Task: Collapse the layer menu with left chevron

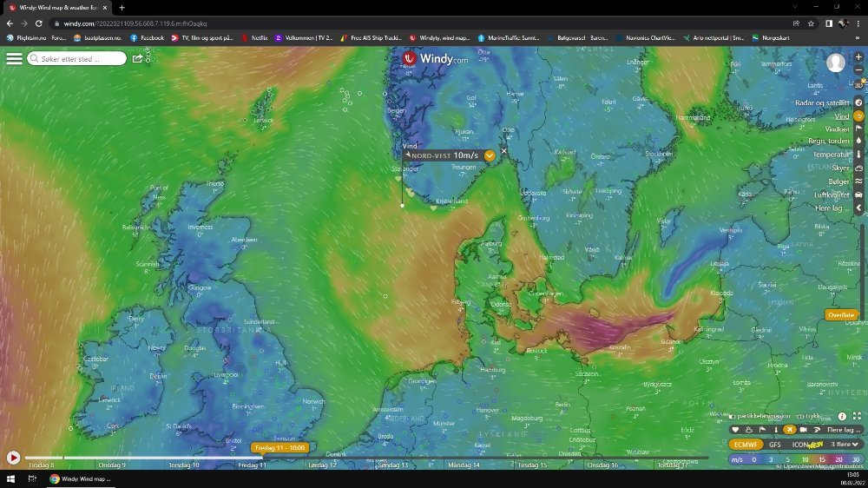Action: (x=858, y=208)
